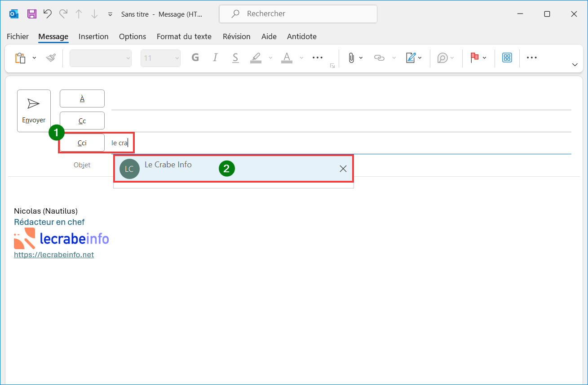Screen dimensions: 588x385
Task: Expand the Paste options arrow
Action: pyautogui.click(x=34, y=58)
